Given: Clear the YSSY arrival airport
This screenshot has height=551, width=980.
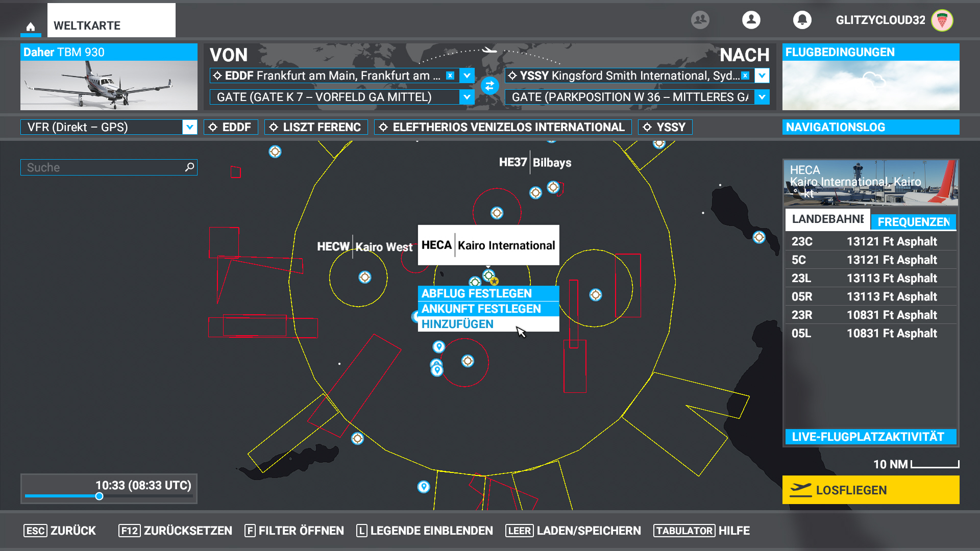Looking at the screenshot, I should tap(745, 76).
